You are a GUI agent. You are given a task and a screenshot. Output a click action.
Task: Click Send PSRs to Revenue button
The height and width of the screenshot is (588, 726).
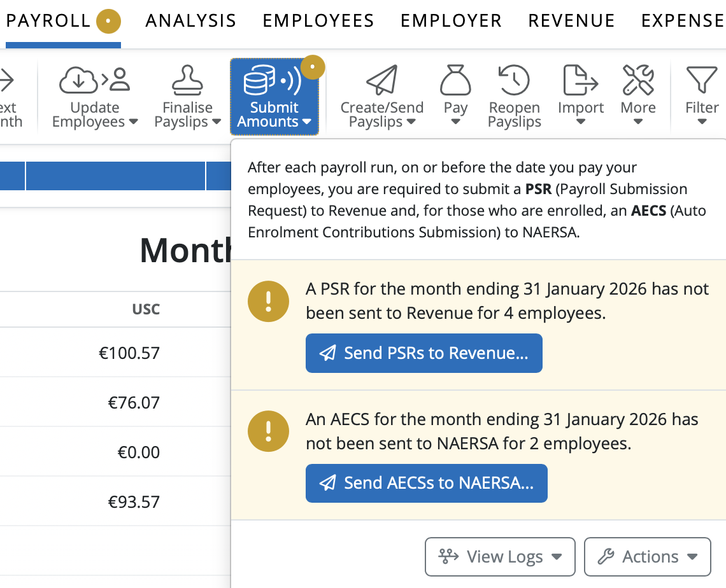point(424,353)
